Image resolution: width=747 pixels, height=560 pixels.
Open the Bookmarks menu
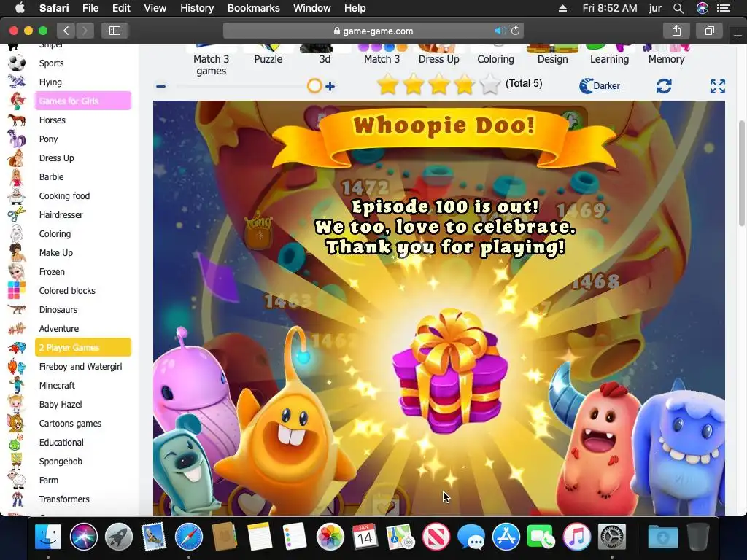pos(253,8)
